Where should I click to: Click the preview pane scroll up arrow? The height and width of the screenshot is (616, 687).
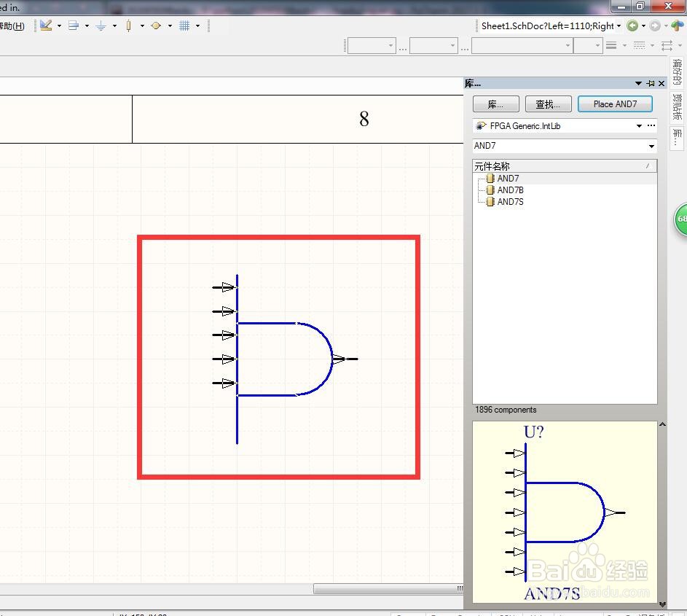click(662, 424)
